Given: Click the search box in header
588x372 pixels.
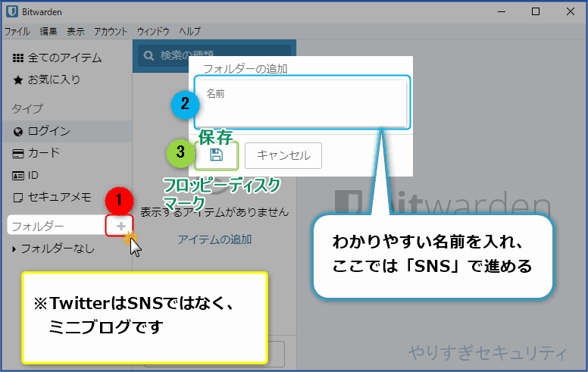Looking at the screenshot, I should (x=214, y=56).
